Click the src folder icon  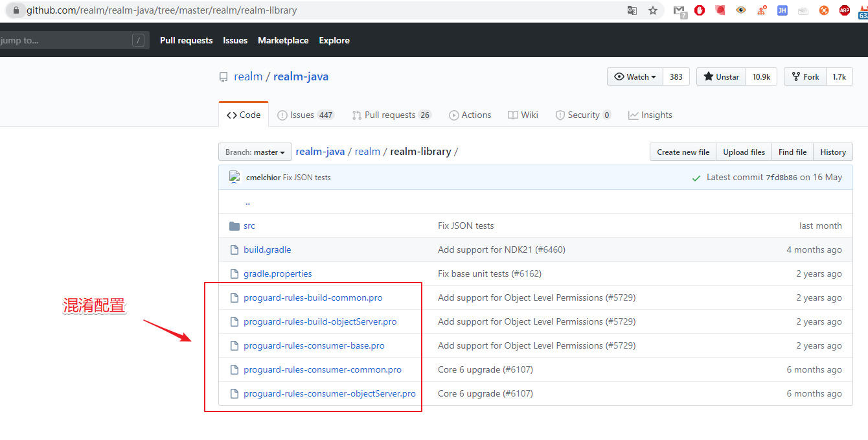(234, 226)
